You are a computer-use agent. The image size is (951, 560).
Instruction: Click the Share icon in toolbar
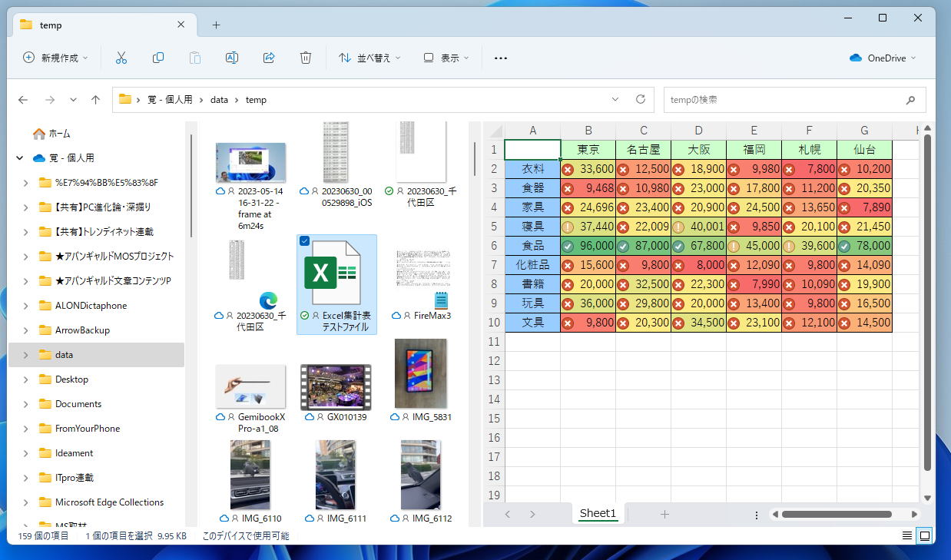click(x=269, y=58)
